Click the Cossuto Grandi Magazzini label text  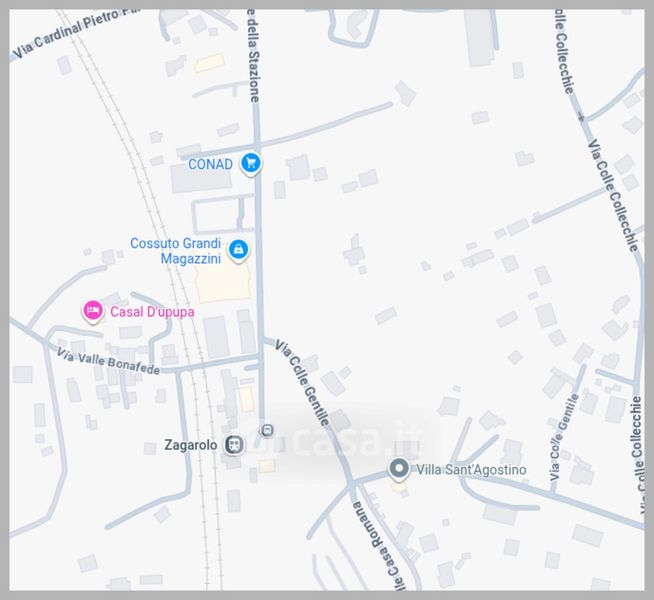[x=176, y=251]
